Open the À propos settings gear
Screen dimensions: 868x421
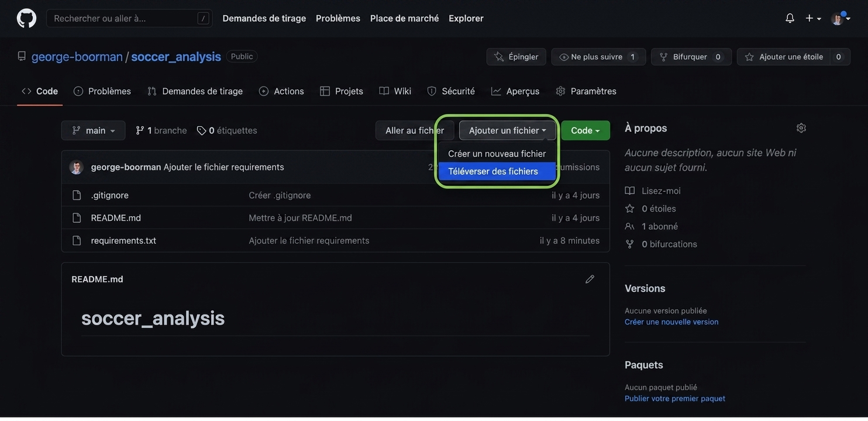(x=801, y=128)
